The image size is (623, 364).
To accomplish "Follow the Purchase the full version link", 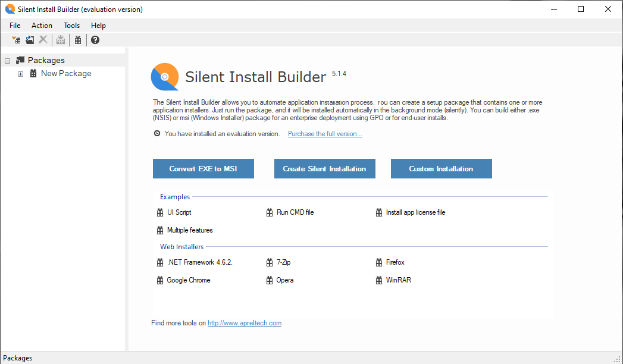I will (x=325, y=134).
